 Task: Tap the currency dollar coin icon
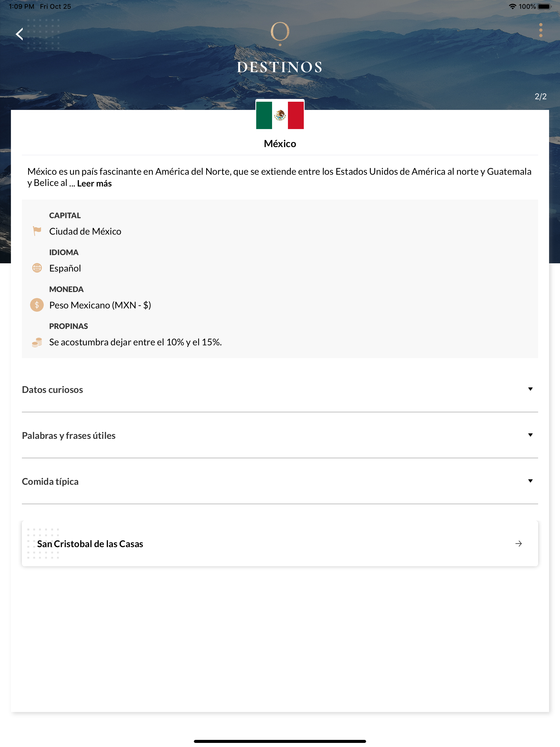coord(37,305)
